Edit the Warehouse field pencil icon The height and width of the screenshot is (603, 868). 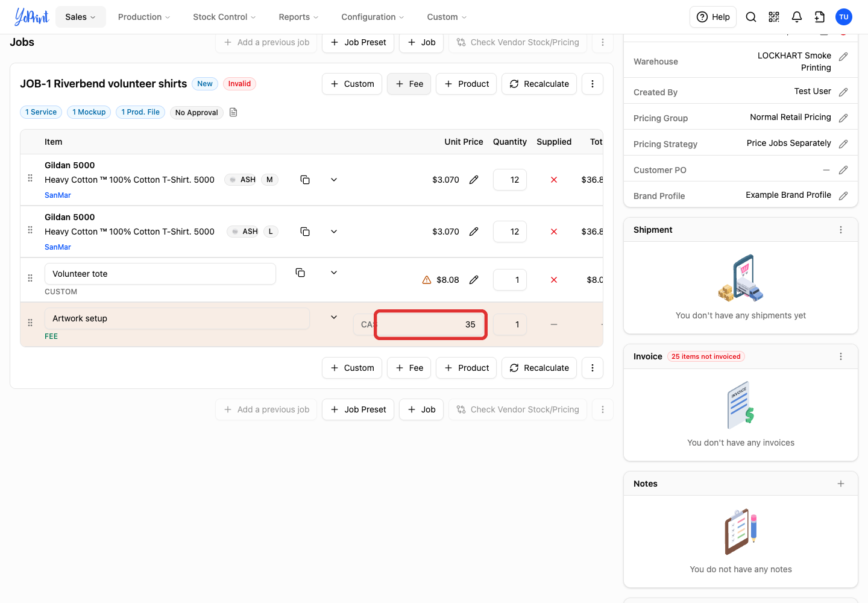[843, 57]
